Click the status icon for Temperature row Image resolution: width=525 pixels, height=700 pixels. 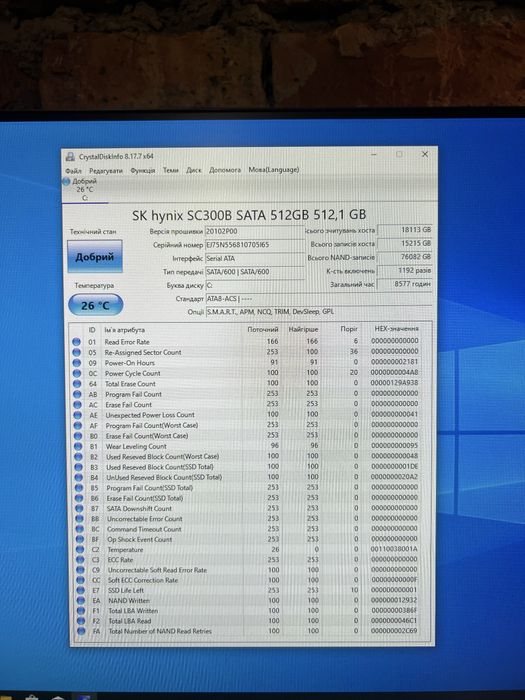(x=80, y=550)
